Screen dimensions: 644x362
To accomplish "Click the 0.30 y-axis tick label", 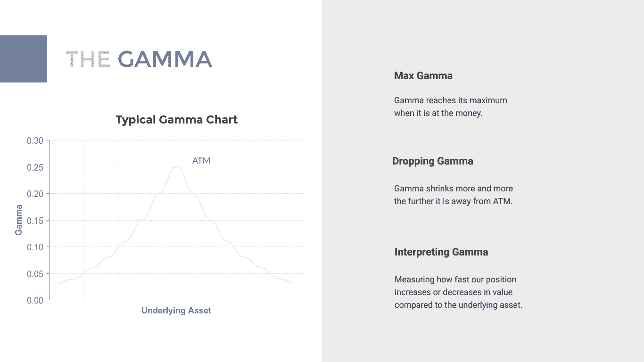I will 35,141.
